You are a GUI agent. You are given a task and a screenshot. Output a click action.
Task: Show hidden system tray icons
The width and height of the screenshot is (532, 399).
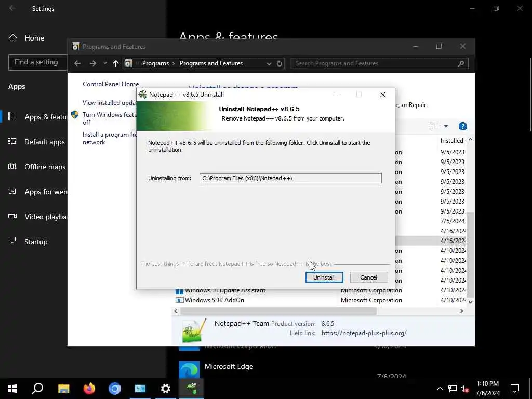pos(440,389)
